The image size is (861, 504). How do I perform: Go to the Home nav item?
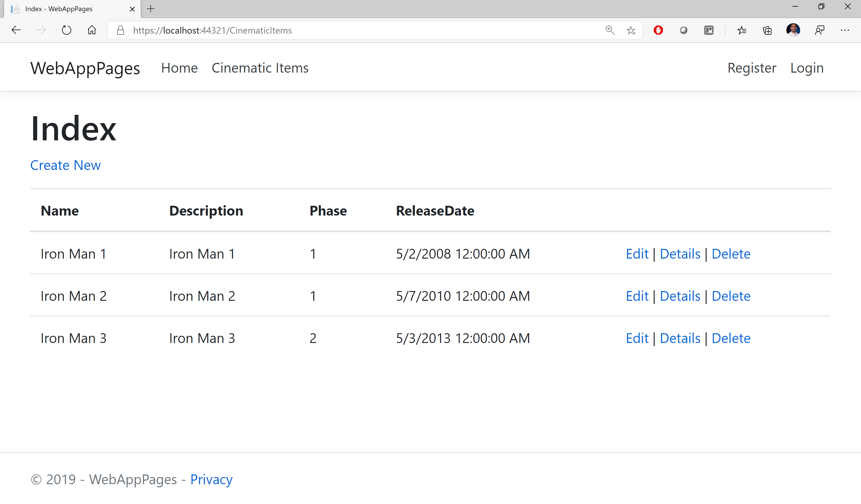click(179, 68)
